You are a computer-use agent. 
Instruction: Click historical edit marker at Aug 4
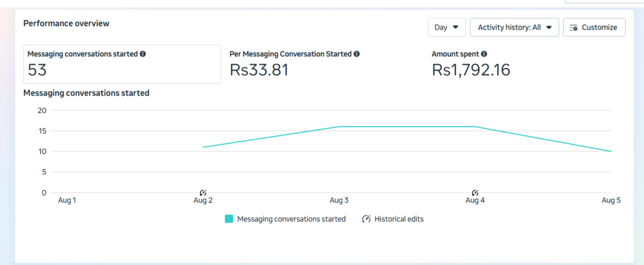[x=475, y=192]
